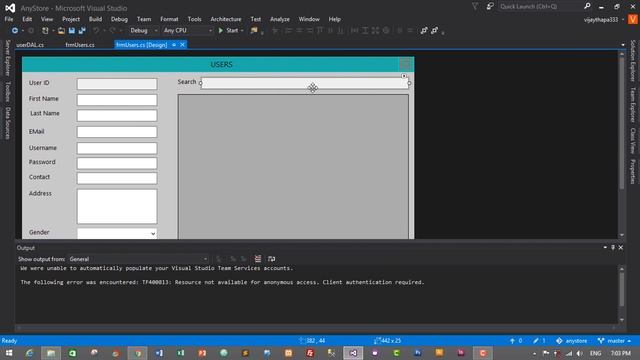Open the Debug configuration dropdown
Image resolution: width=640 pixels, height=360 pixels.
pos(143,31)
